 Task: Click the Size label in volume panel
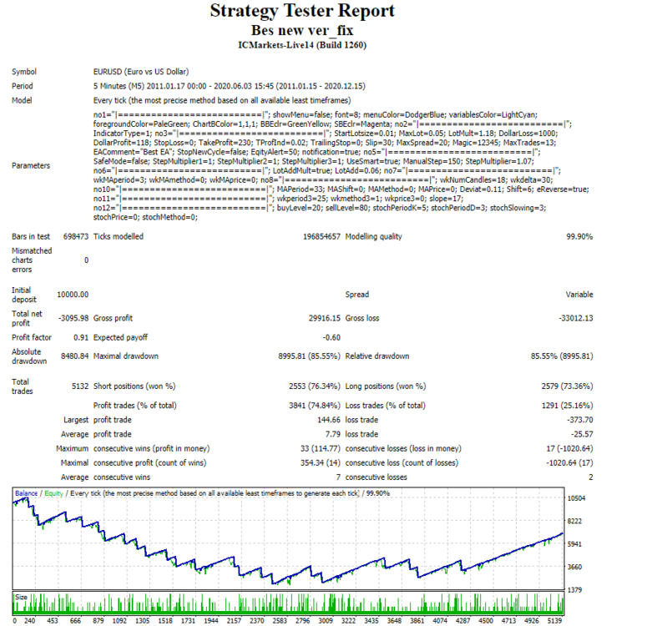click(21, 598)
